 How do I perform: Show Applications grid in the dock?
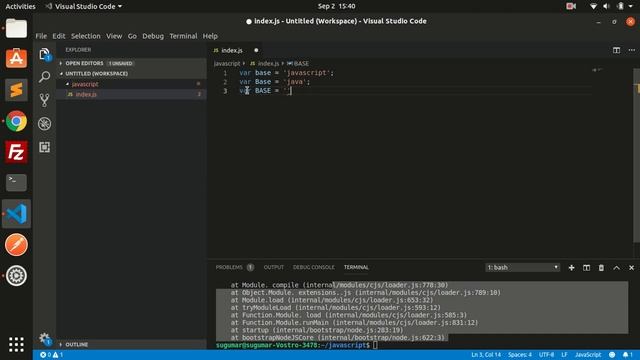[16, 344]
